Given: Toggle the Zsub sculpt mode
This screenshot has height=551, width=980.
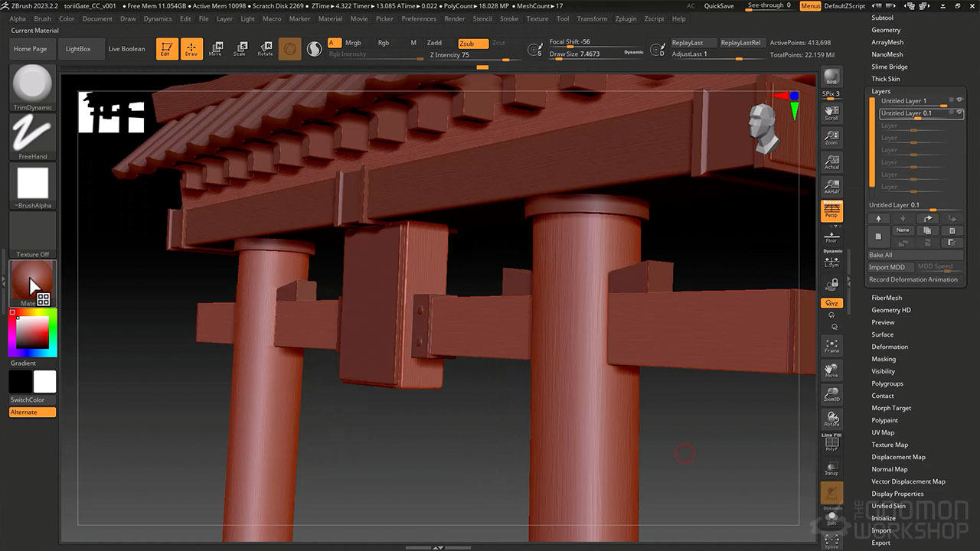Looking at the screenshot, I should 472,44.
